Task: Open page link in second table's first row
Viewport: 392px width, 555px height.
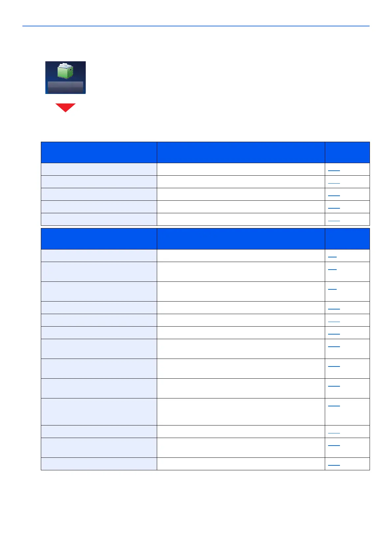Action: pos(332,256)
